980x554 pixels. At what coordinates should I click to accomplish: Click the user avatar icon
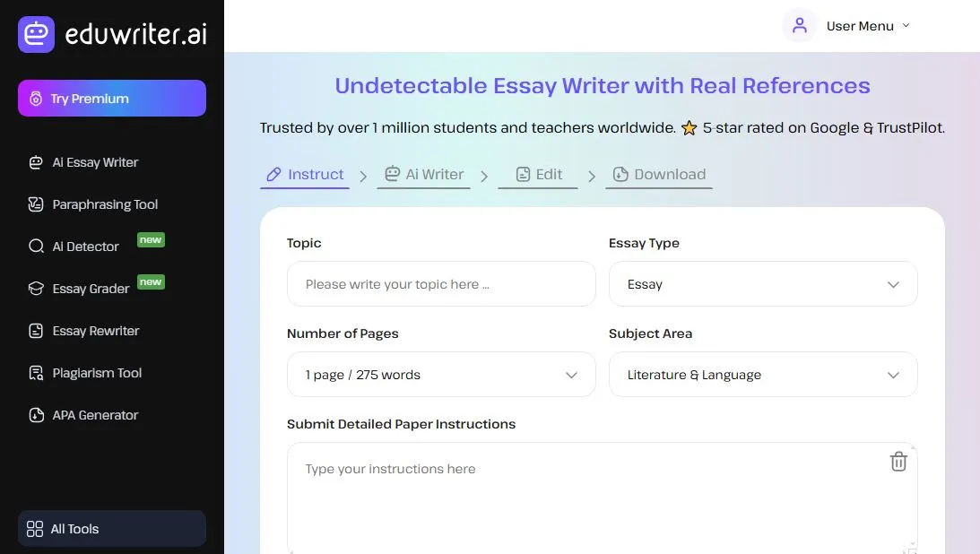click(x=800, y=26)
